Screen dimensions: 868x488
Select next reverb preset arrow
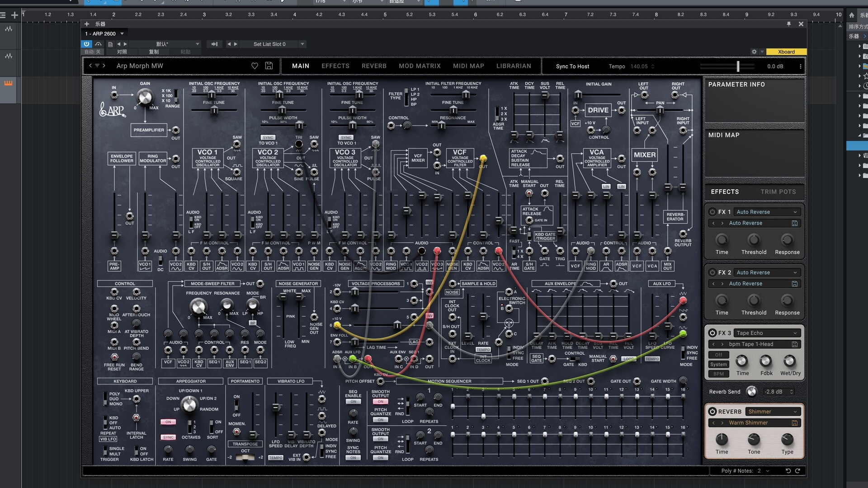(722, 423)
